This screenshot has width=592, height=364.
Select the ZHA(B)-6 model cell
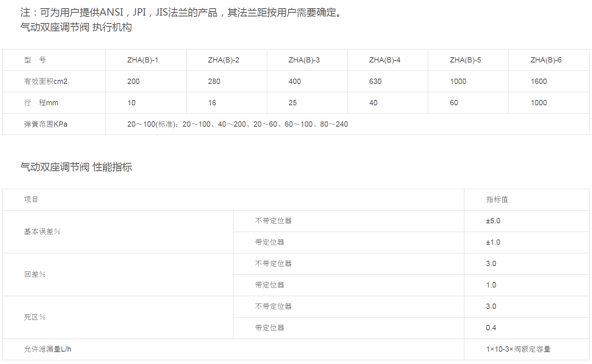546,60
